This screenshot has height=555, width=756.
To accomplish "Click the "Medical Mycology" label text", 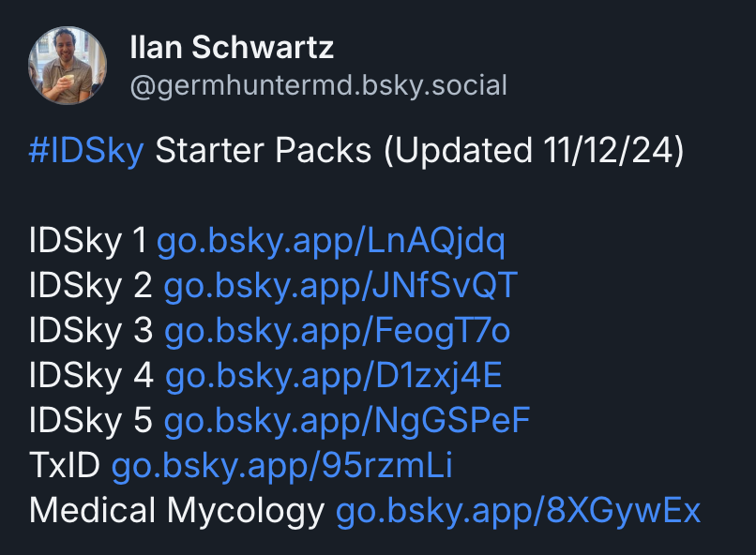I will click(177, 511).
